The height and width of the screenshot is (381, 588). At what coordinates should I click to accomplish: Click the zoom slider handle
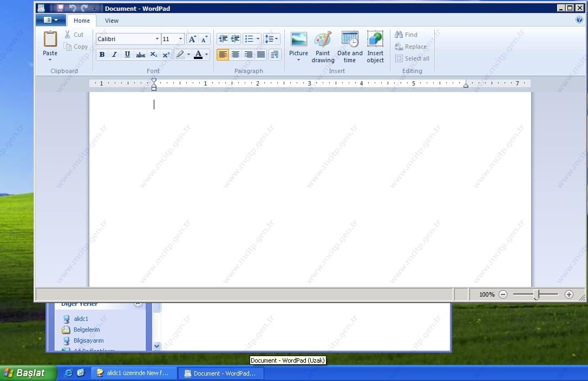(x=536, y=295)
